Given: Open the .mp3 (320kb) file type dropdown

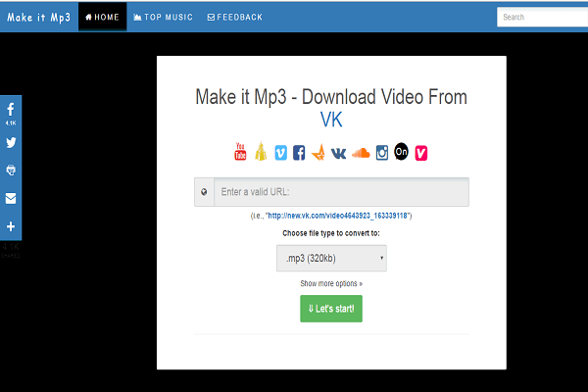Looking at the screenshot, I should pos(331,258).
